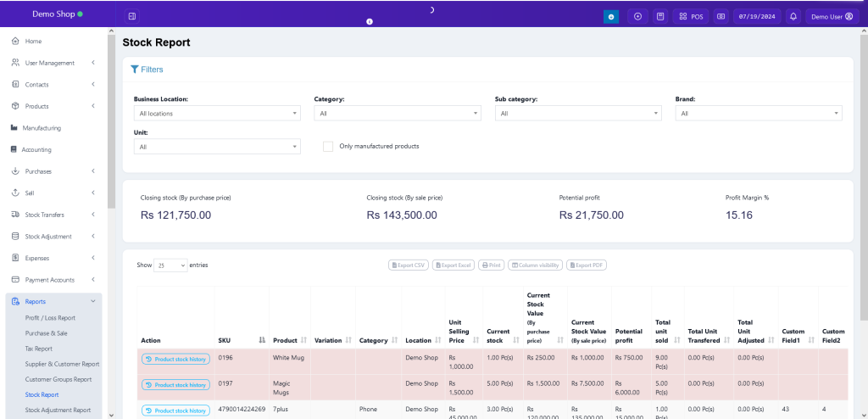The width and height of the screenshot is (868, 419).
Task: Open Product stock history for White Mug
Action: tap(175, 359)
